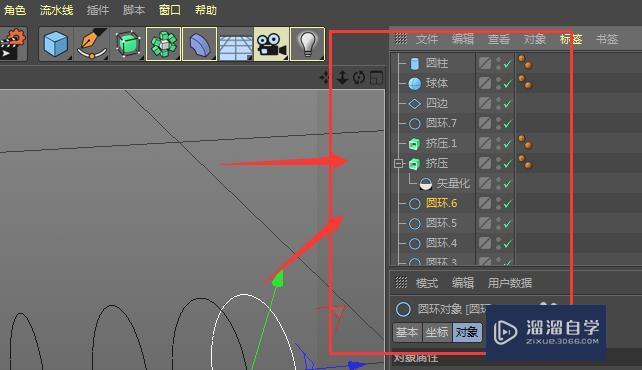This screenshot has width=642, height=370.
Task: Open the 帮助 menu
Action: [206, 10]
